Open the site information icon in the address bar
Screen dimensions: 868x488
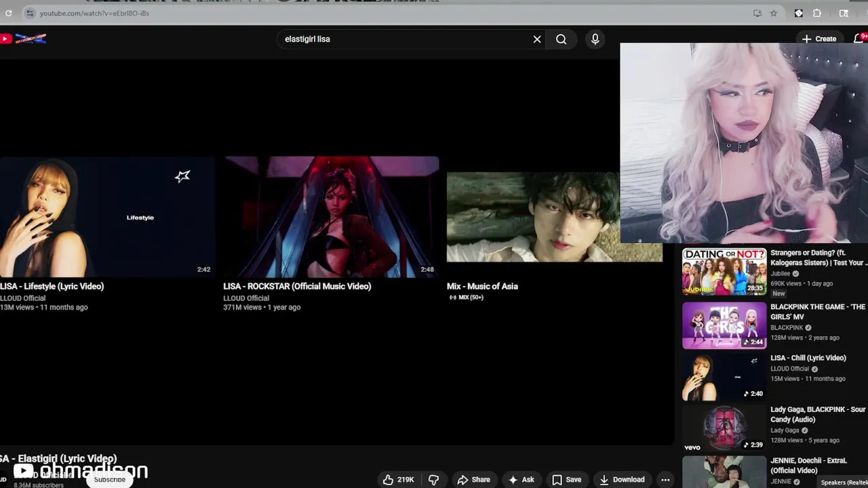(x=29, y=13)
